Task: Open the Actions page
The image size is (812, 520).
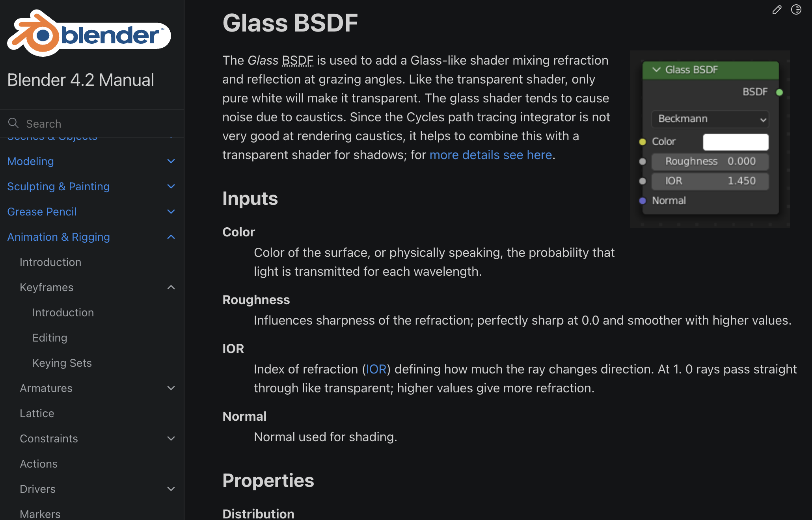Action: tap(39, 464)
